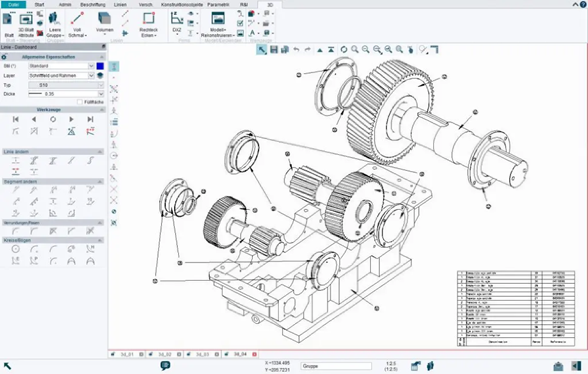Viewport: 588px width, 374px height.
Task: Click the Save icon above the drawing area
Action: [274, 49]
